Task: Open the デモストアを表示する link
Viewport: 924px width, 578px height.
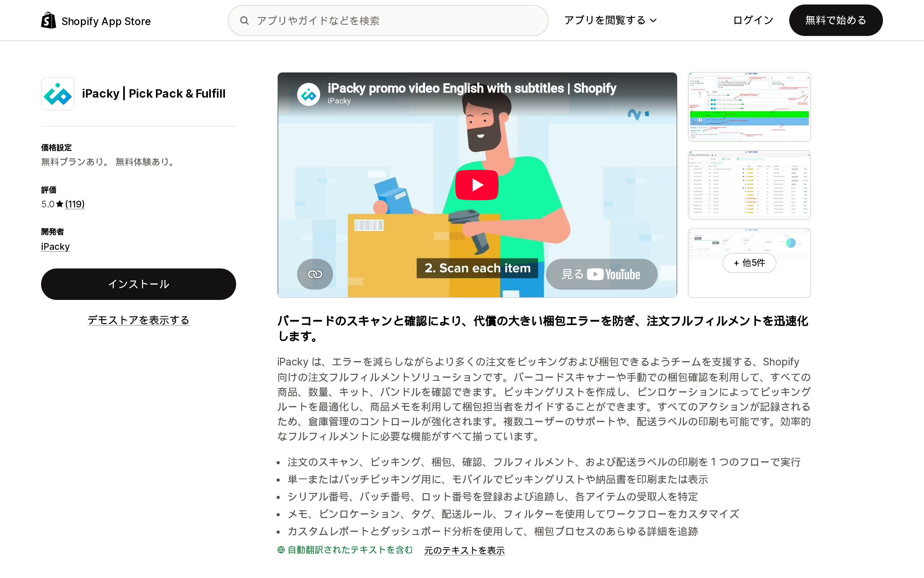Action: coord(138,320)
